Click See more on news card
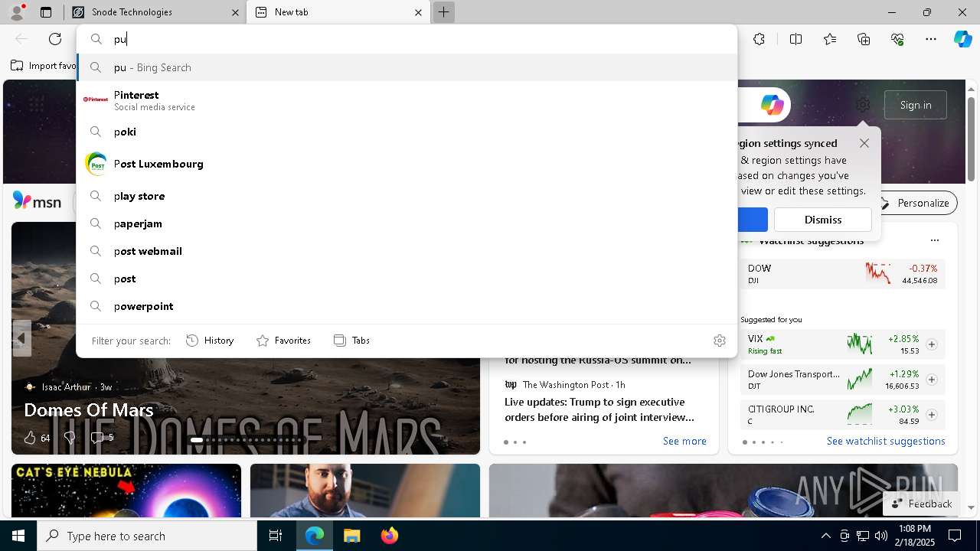The width and height of the screenshot is (980, 551). pos(684,441)
